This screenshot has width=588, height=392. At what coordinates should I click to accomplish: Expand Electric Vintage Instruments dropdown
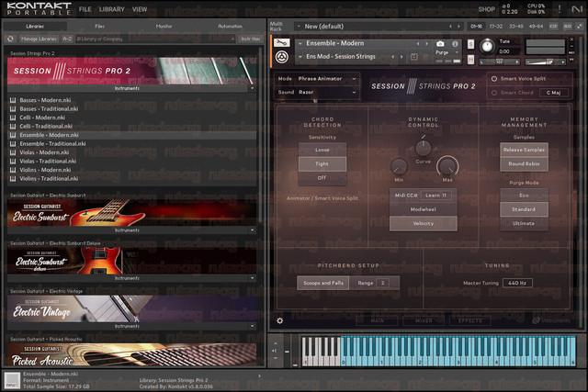[x=252, y=326]
